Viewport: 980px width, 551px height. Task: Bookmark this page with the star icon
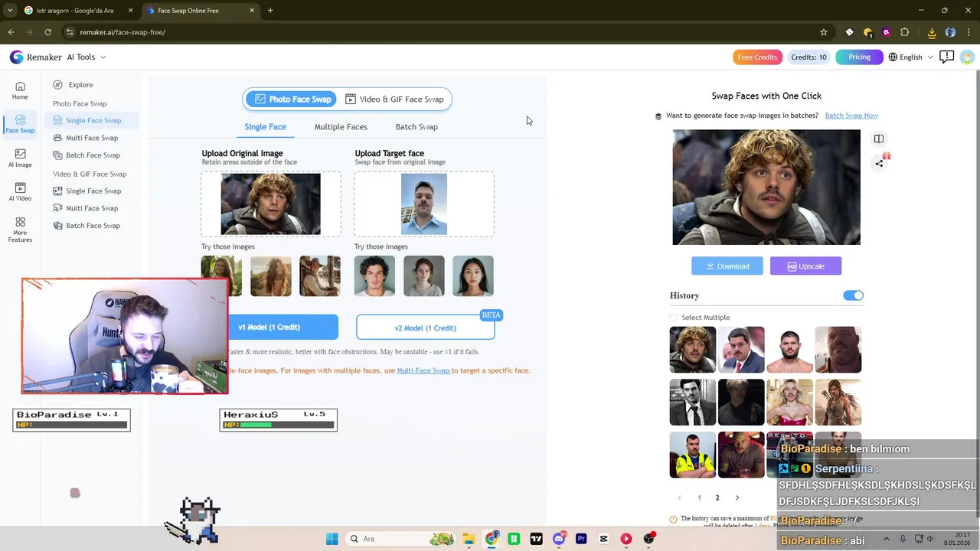point(824,32)
